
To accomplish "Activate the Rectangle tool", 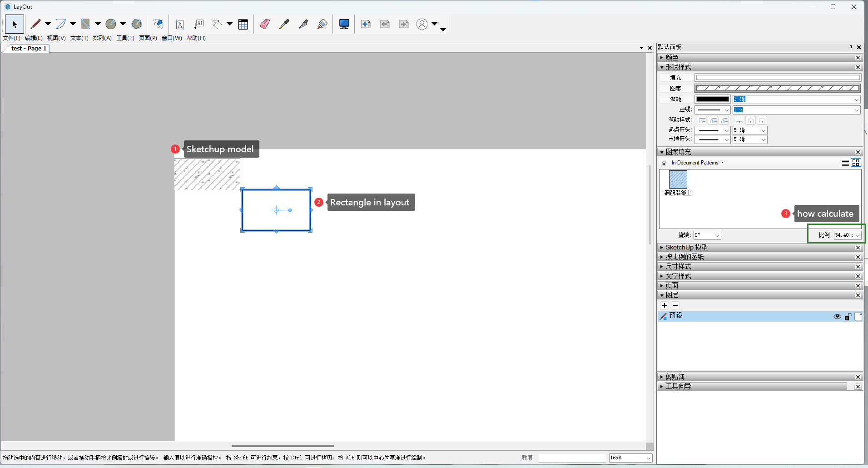I will click(x=85, y=24).
